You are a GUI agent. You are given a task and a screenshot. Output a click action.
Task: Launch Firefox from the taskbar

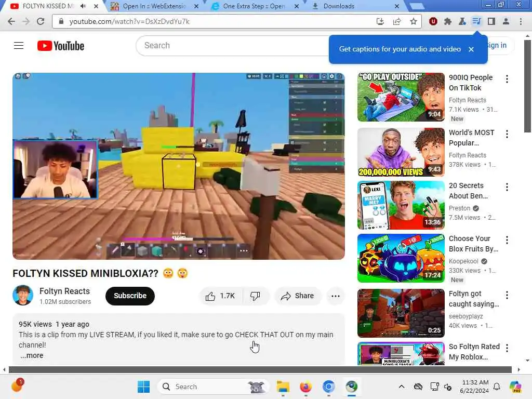(x=305, y=387)
